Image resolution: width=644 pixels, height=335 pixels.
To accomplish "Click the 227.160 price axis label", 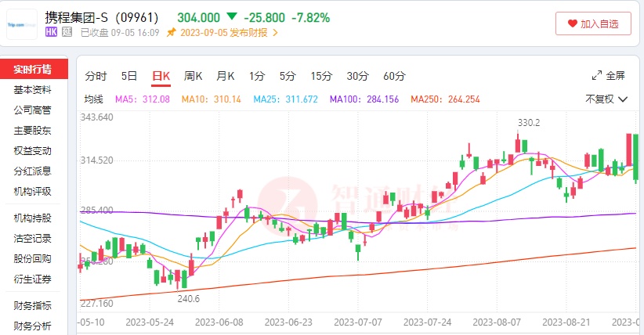I will [x=96, y=304].
